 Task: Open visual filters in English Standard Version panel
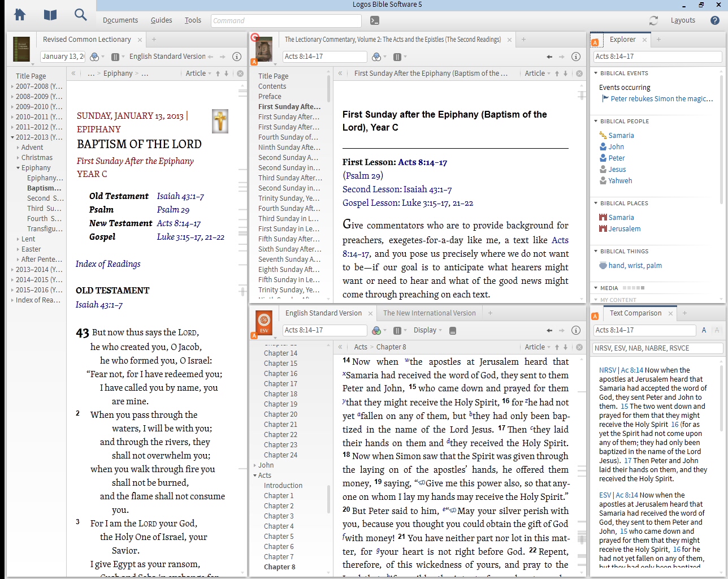pos(377,330)
